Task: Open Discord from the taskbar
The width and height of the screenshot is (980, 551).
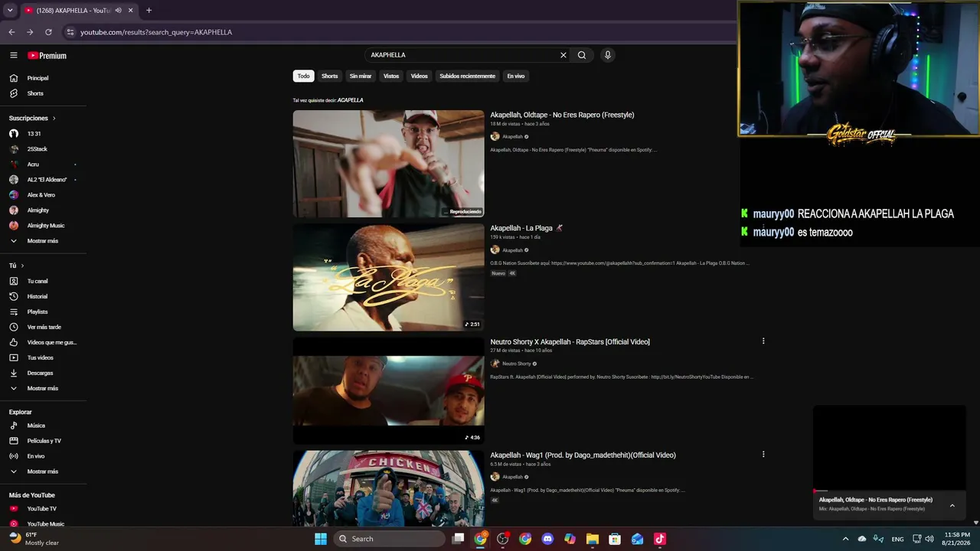Action: coord(547,539)
